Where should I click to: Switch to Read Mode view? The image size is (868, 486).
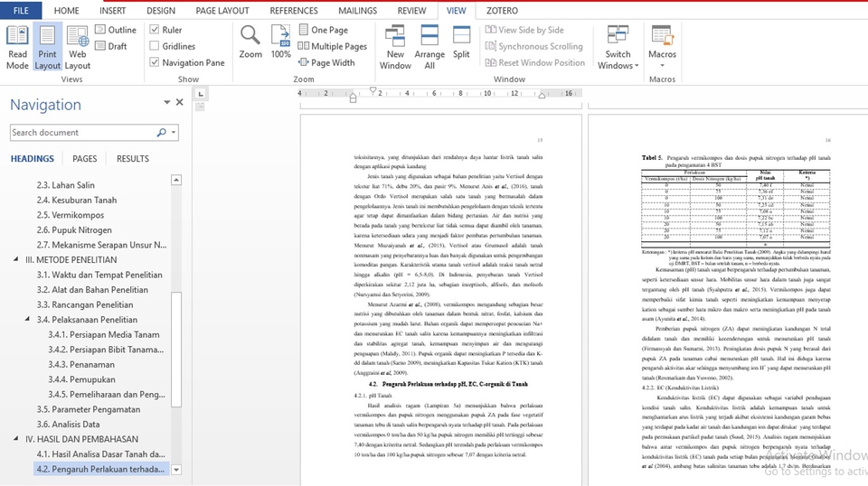point(17,48)
